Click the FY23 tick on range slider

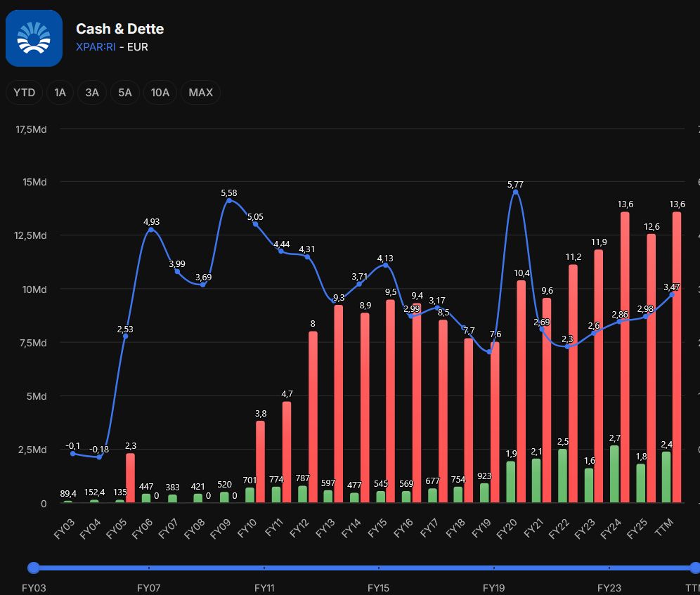609,568
